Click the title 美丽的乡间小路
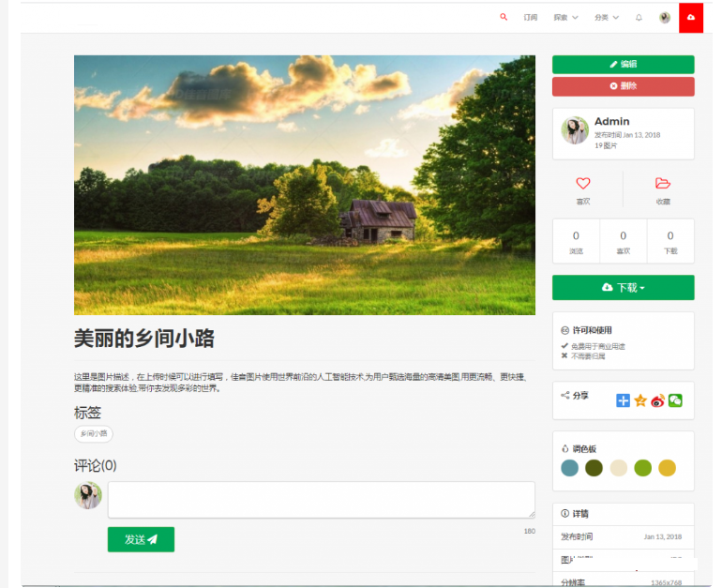Viewport: 722px width, 588px height. pos(144,339)
